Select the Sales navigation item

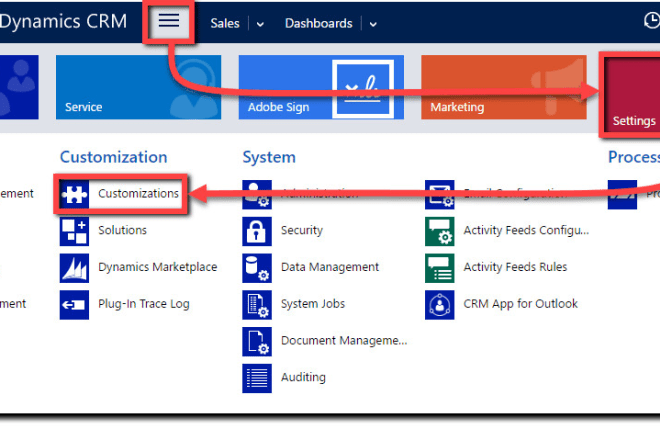225,23
